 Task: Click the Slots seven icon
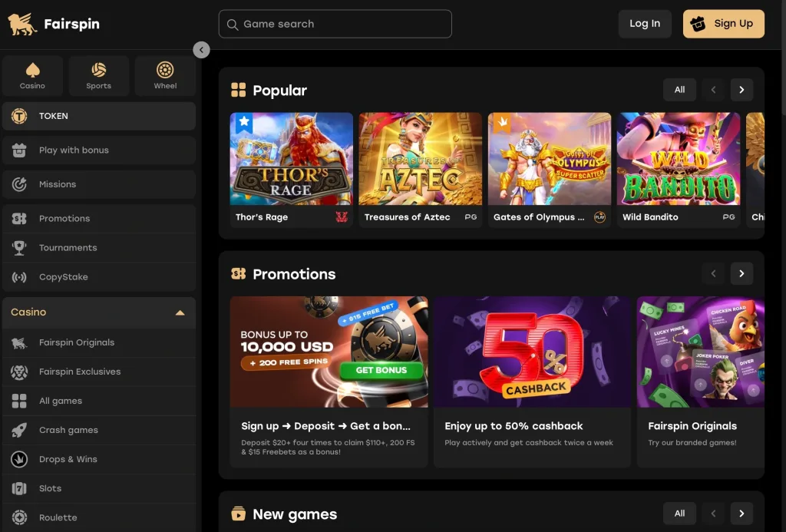pos(19,488)
